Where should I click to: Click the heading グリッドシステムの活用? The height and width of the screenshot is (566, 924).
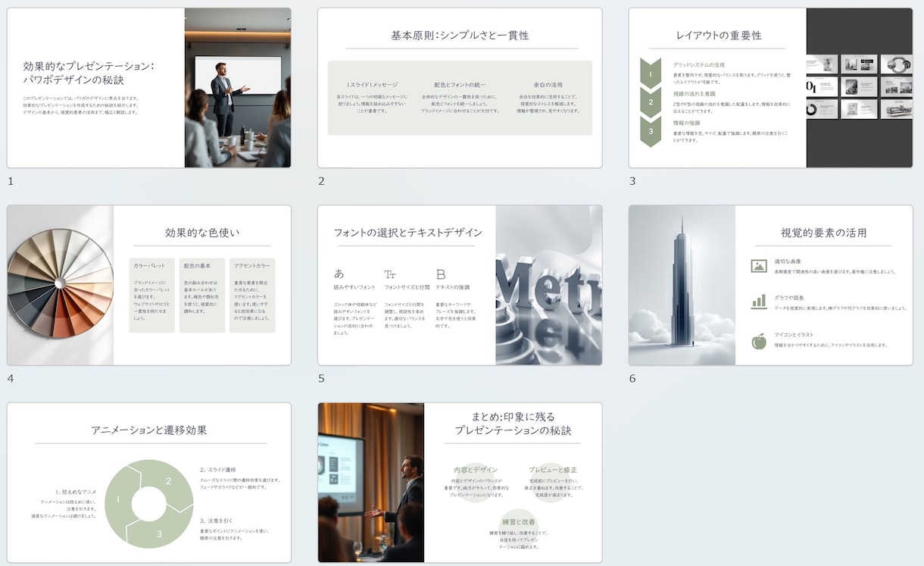point(698,65)
